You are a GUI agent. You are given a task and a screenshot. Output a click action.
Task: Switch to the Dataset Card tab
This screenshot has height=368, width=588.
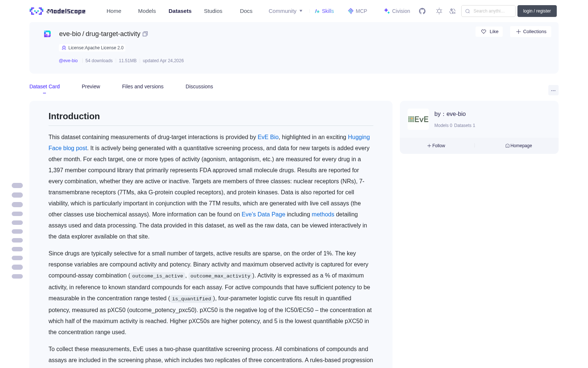click(44, 86)
